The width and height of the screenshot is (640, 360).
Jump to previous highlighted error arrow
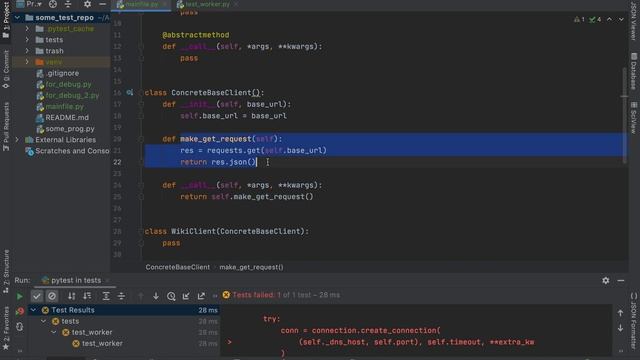point(609,19)
